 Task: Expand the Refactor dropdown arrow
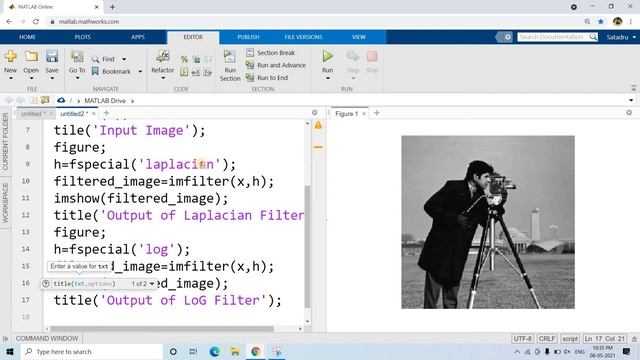coord(163,78)
